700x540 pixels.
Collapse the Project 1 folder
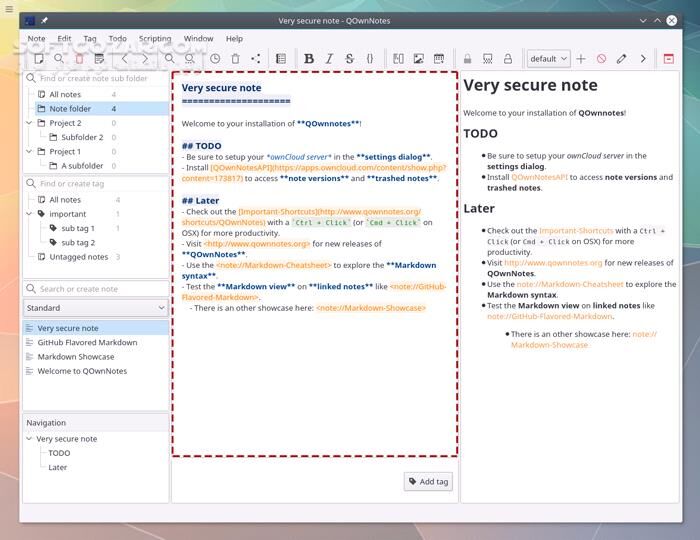click(29, 151)
